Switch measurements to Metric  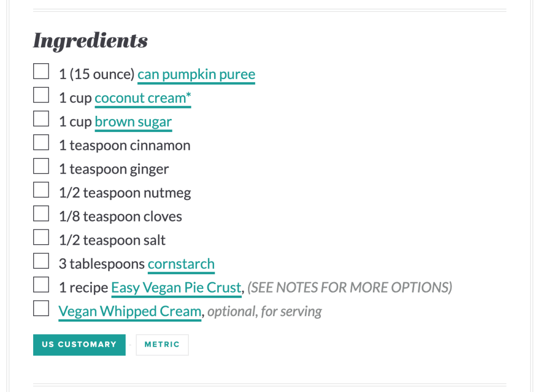[162, 345]
